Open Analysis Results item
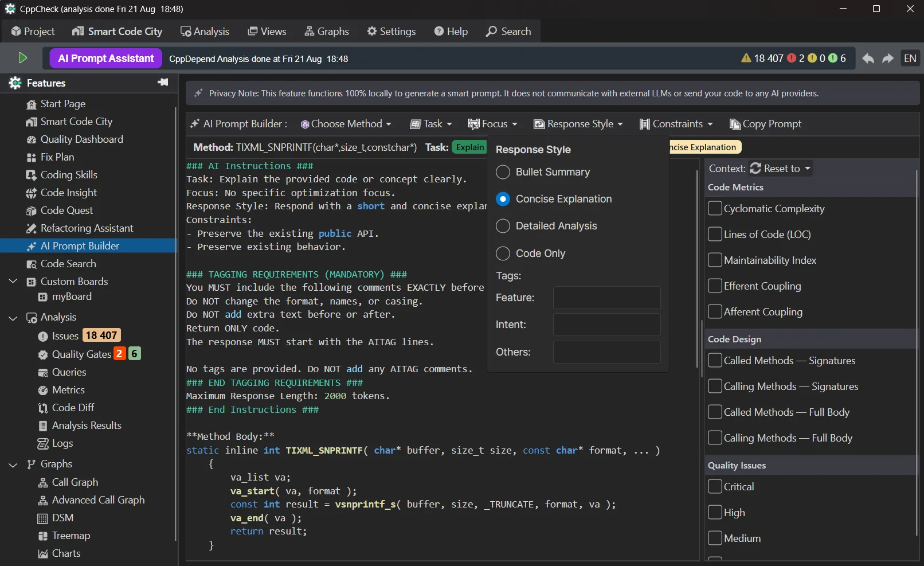The width and height of the screenshot is (924, 566). [x=80, y=426]
